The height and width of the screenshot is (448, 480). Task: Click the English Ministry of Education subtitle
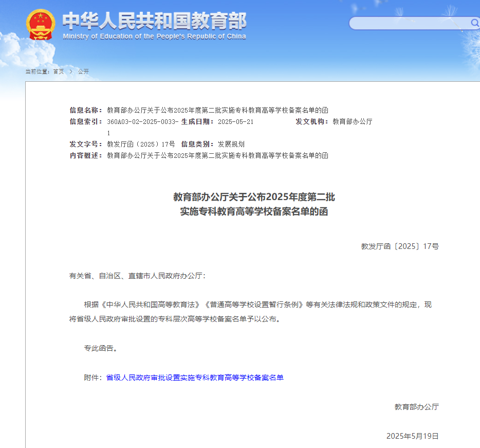pos(154,37)
